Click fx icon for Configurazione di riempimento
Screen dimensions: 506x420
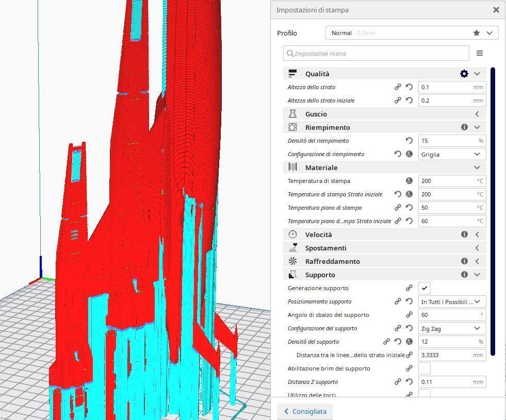tap(409, 154)
